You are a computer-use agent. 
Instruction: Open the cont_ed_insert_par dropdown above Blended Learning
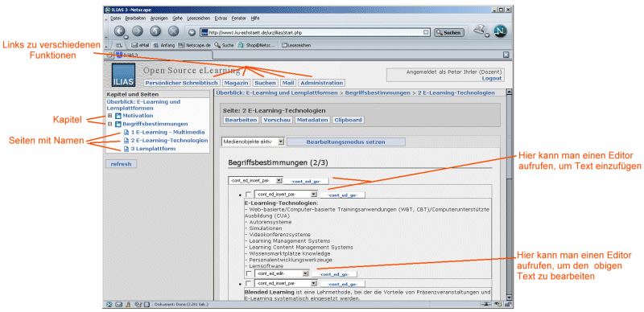(x=286, y=283)
